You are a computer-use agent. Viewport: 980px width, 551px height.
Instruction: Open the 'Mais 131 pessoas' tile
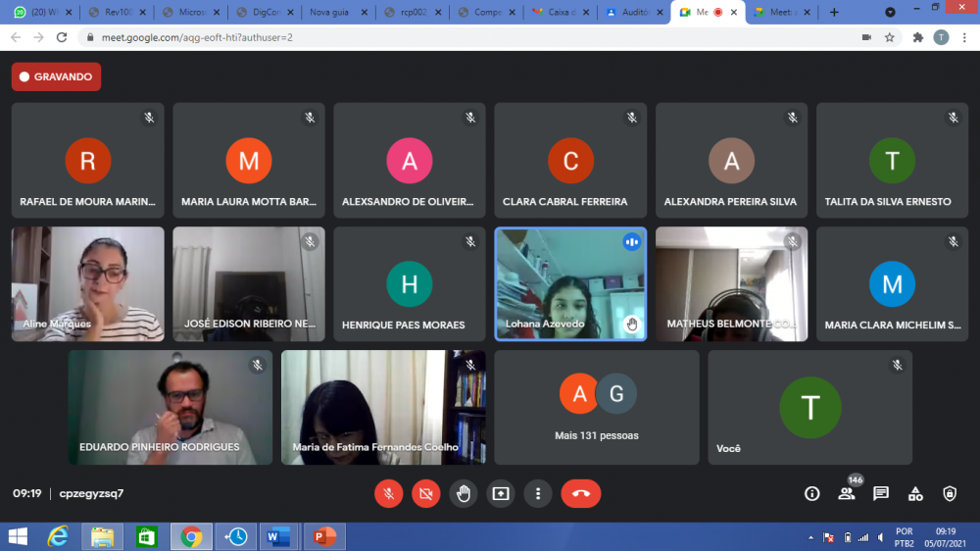(x=596, y=407)
